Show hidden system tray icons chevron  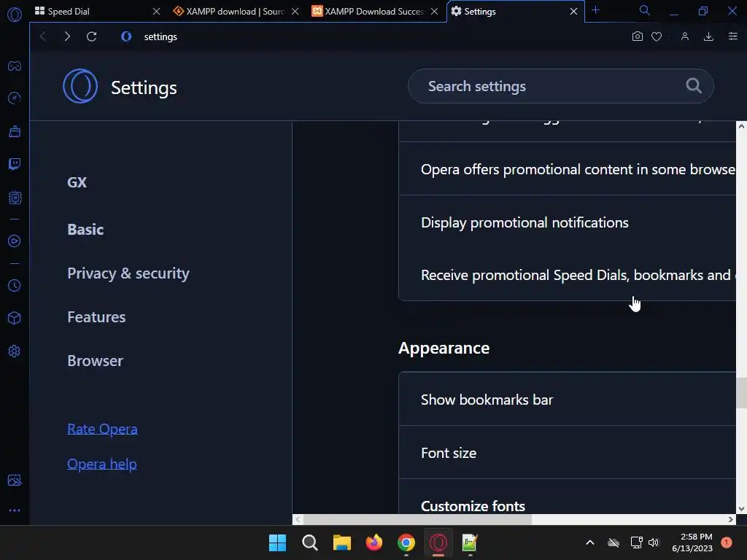click(589, 542)
